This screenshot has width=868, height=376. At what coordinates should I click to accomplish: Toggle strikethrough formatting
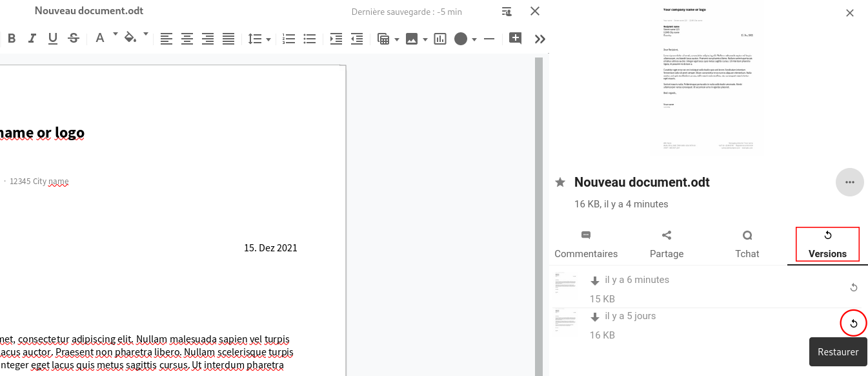pyautogui.click(x=74, y=39)
